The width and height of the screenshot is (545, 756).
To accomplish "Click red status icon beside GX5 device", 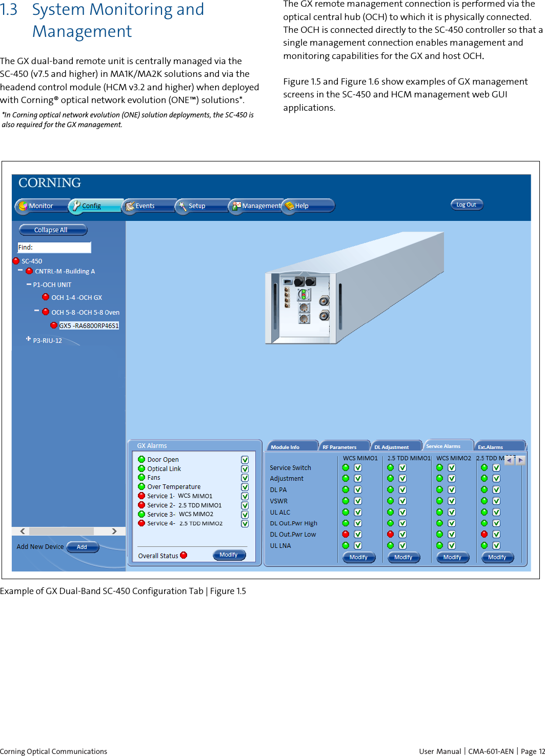I will (54, 325).
